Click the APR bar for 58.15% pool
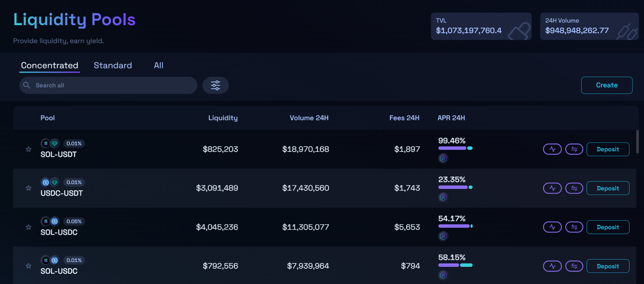The width and height of the screenshot is (644, 284). [x=455, y=265]
